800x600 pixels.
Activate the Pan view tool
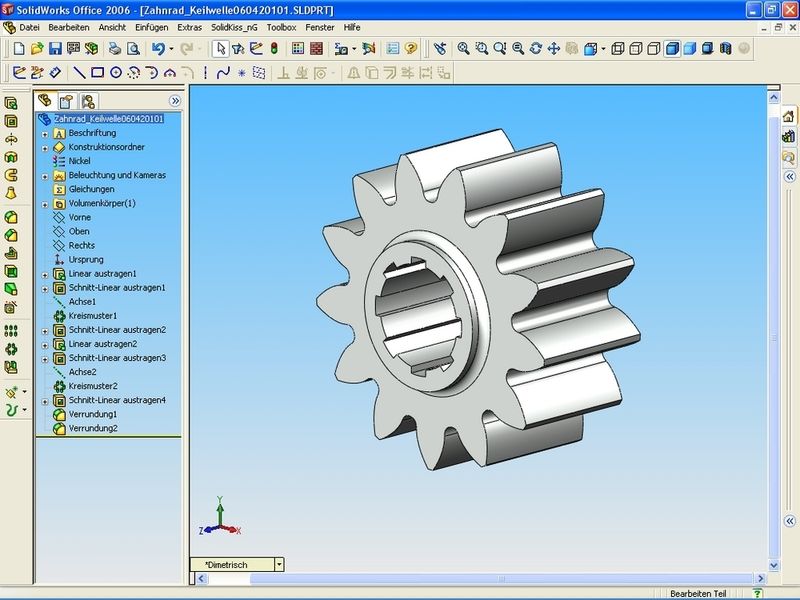pyautogui.click(x=553, y=48)
